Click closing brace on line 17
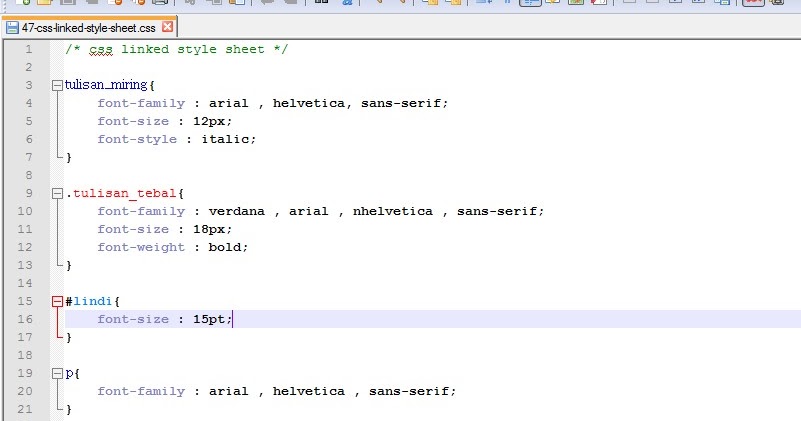Viewport: 801px width, 421px height. pos(69,338)
